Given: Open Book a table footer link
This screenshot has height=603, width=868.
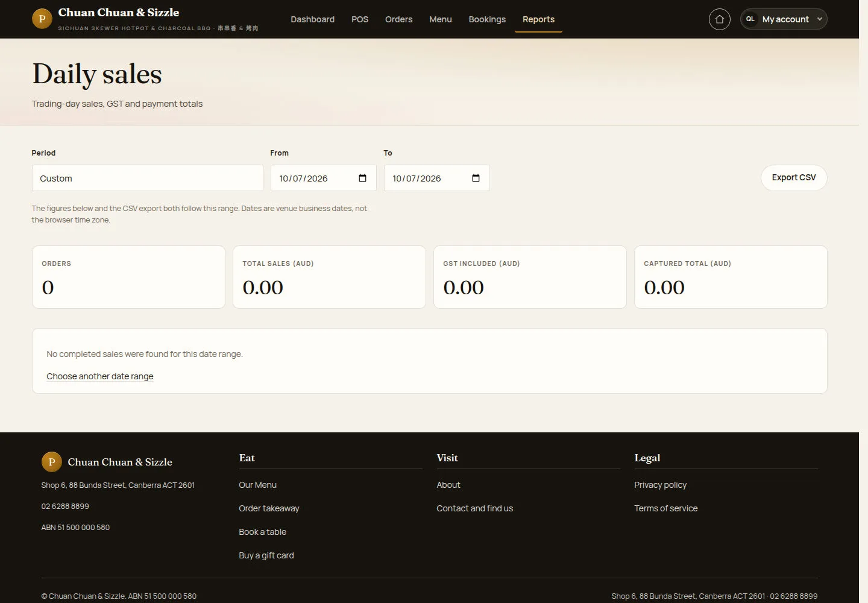Looking at the screenshot, I should (262, 532).
